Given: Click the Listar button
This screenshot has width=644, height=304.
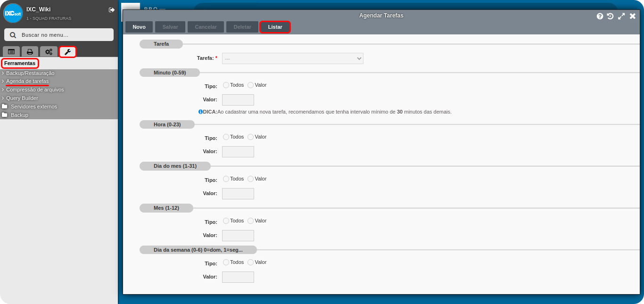Looking at the screenshot, I should 275,27.
